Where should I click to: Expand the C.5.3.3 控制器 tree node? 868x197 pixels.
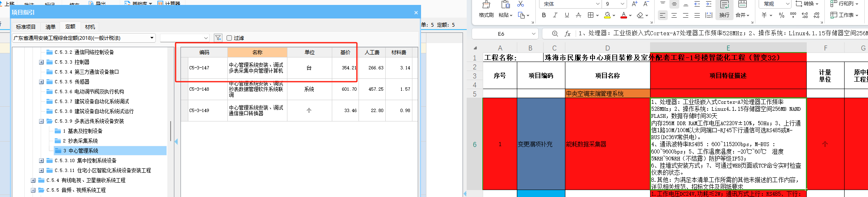click(41, 62)
